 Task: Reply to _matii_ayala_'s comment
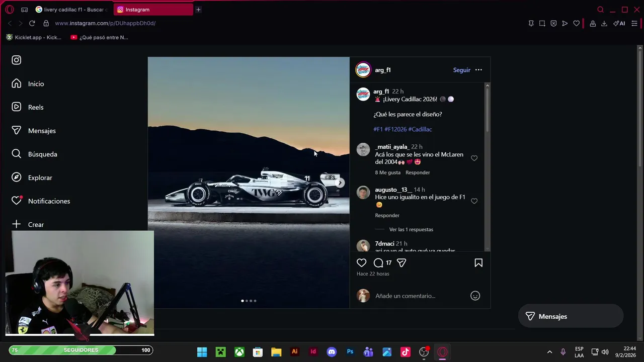418,172
